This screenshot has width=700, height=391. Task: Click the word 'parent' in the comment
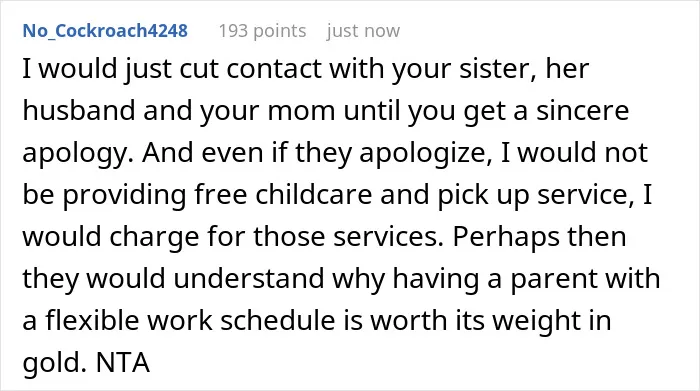coord(554,279)
